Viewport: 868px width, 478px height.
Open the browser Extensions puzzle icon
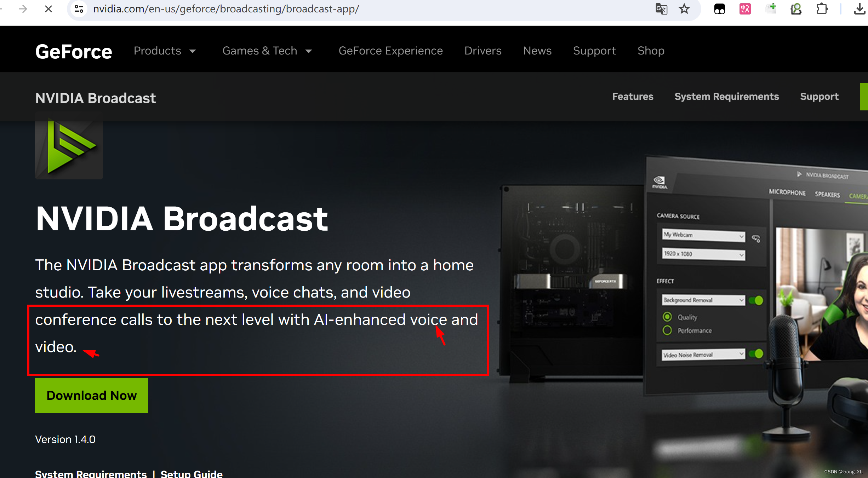click(822, 9)
